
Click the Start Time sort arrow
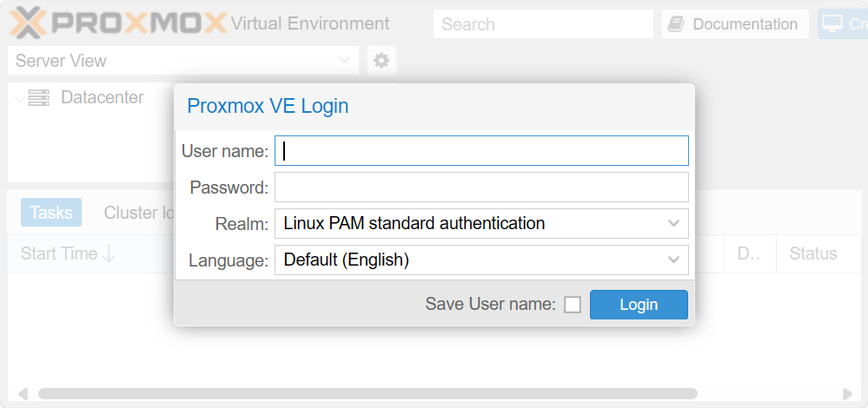(109, 253)
